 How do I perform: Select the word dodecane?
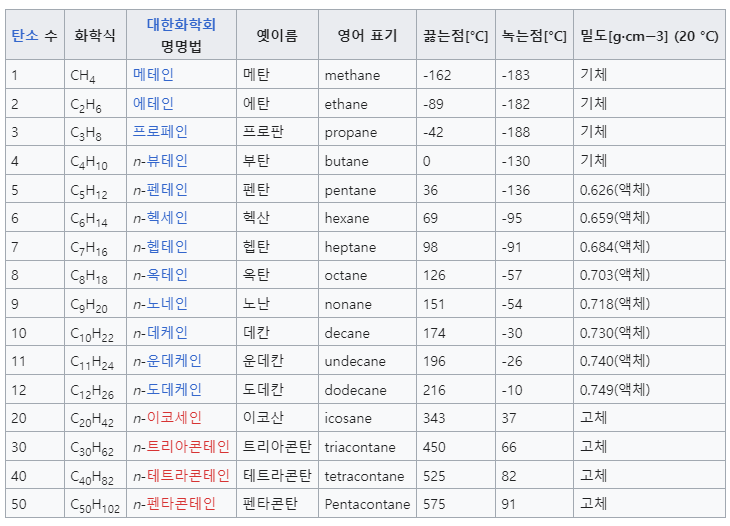(356, 390)
